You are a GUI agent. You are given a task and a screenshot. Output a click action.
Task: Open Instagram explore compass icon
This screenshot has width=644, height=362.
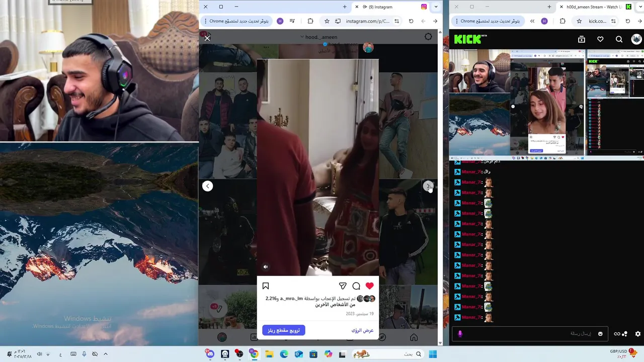click(x=382, y=337)
